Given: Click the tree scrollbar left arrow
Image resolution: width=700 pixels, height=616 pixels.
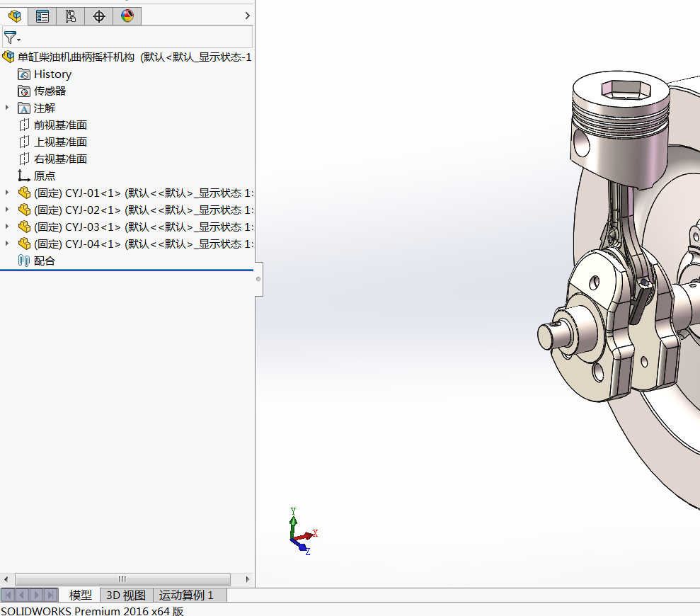Looking at the screenshot, I should (6, 579).
